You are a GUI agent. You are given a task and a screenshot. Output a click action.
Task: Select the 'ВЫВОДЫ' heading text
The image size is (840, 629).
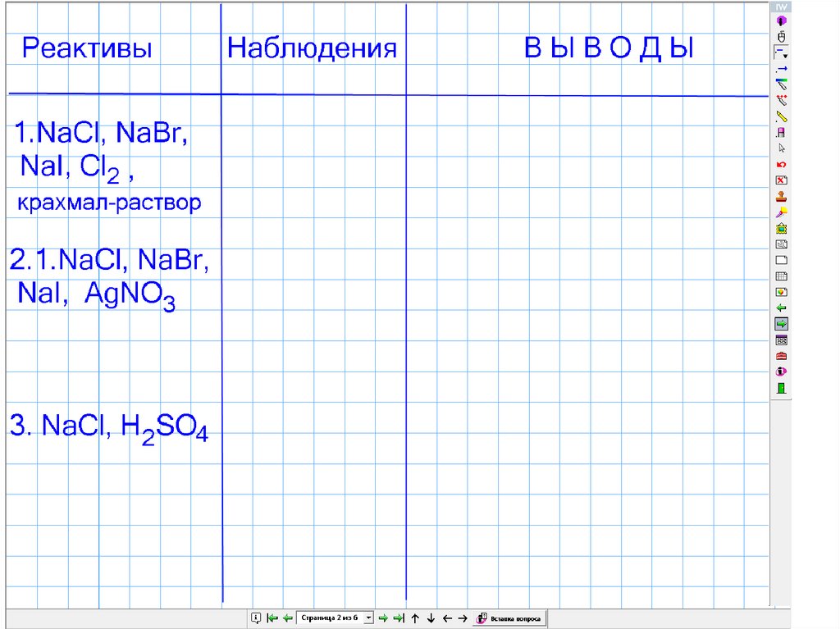click(x=609, y=48)
